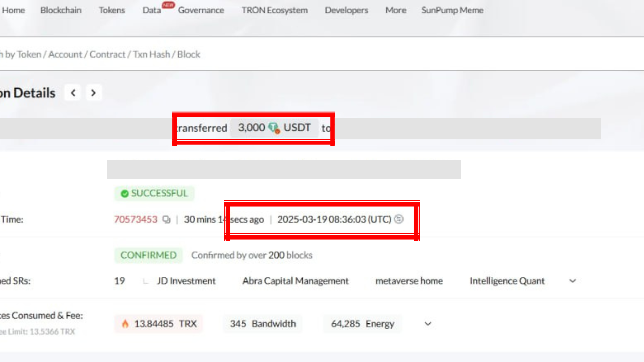
Task: Click the 64,285 Energy value
Action: [x=363, y=324]
